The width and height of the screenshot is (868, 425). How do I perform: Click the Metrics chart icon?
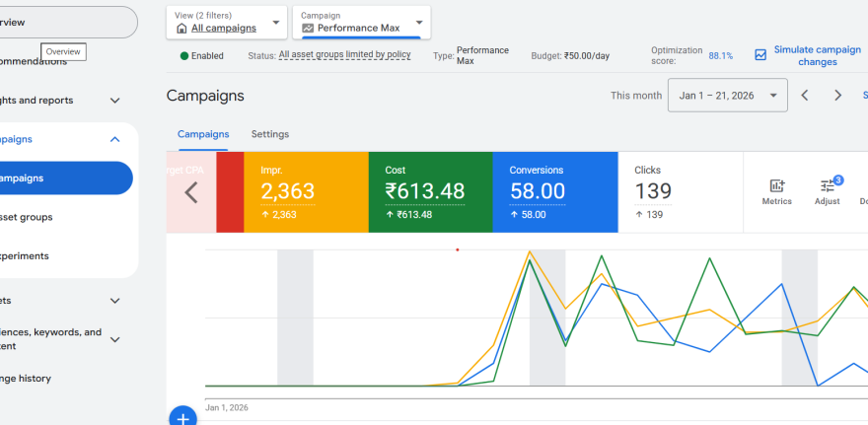point(776,186)
